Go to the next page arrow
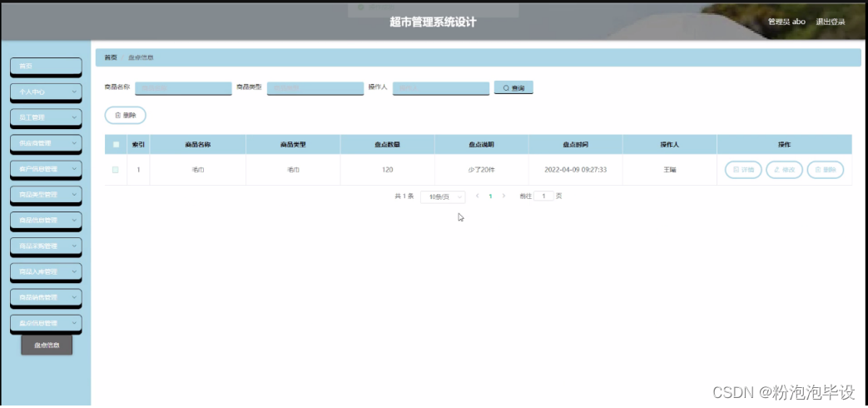 [503, 196]
